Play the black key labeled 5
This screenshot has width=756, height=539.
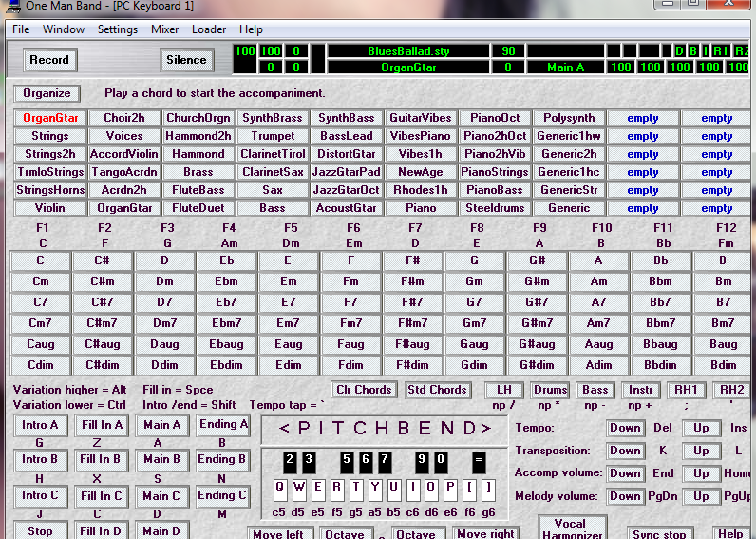(347, 462)
